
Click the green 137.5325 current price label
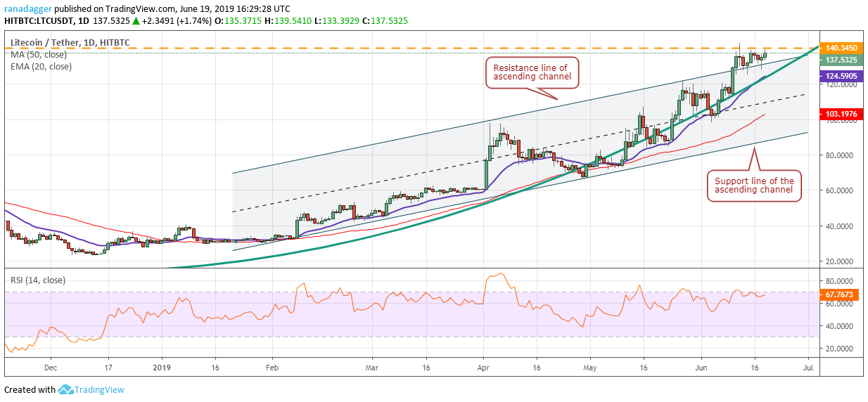pyautogui.click(x=841, y=60)
